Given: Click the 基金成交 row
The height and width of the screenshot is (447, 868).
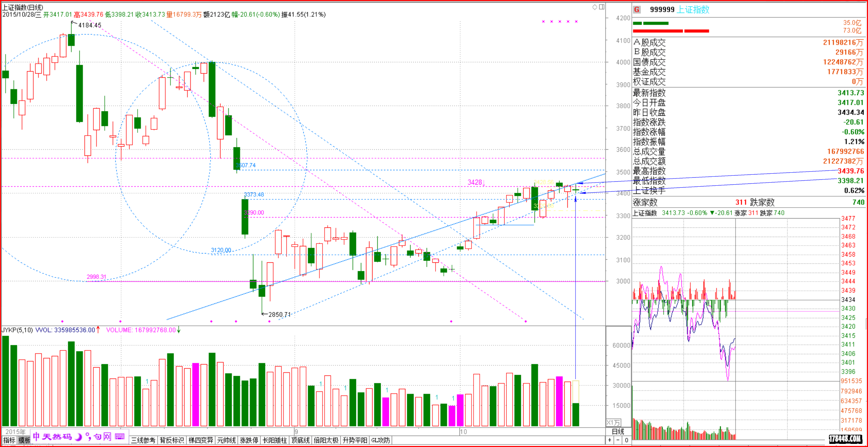Looking at the screenshot, I should pos(749,72).
